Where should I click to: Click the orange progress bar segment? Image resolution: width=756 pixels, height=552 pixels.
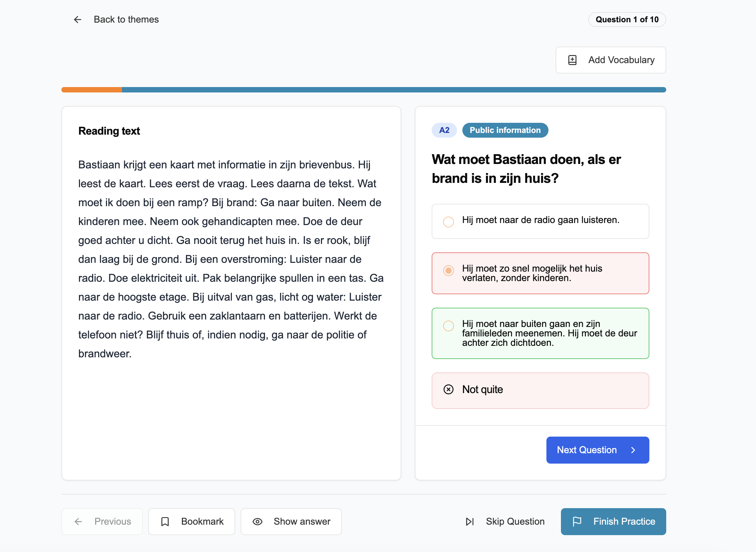[x=91, y=90]
